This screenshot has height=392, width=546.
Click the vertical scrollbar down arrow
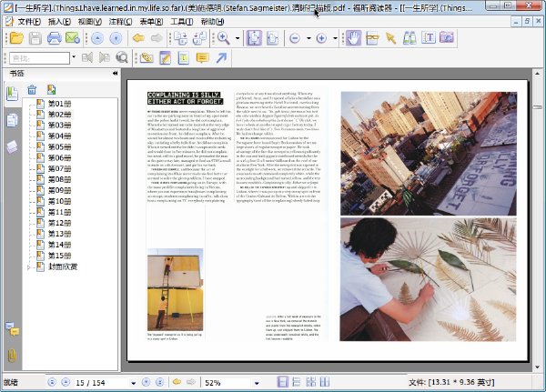click(x=537, y=367)
